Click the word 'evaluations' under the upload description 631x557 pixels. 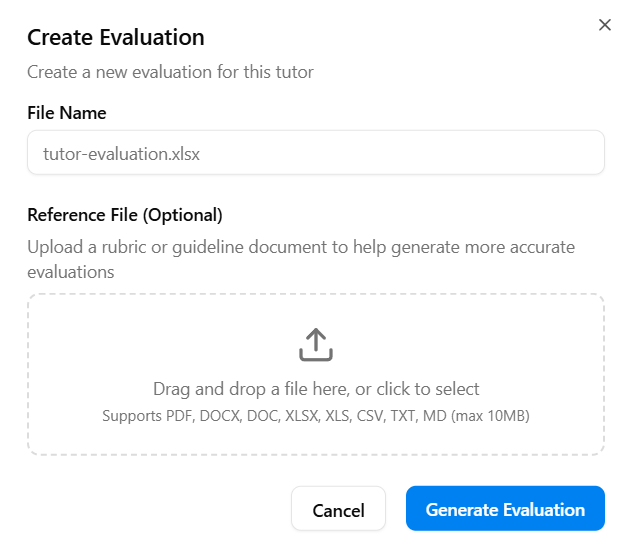click(x=70, y=271)
